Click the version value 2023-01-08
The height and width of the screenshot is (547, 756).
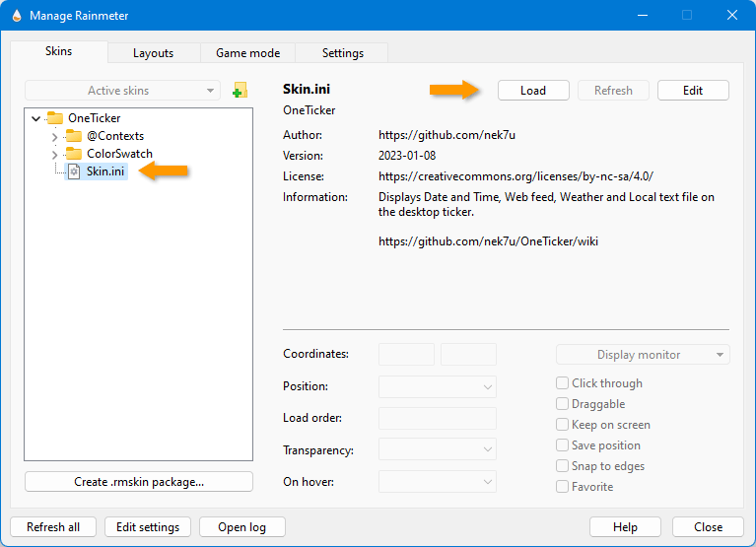407,156
